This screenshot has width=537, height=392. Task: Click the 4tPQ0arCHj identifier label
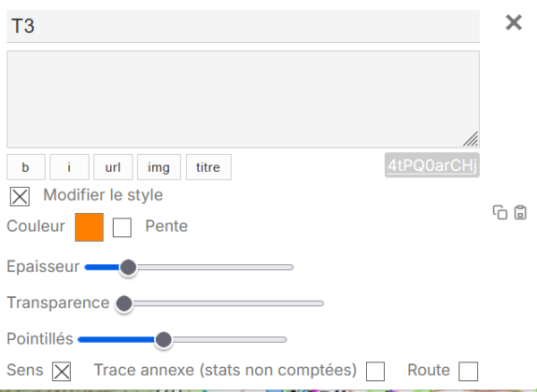[432, 166]
